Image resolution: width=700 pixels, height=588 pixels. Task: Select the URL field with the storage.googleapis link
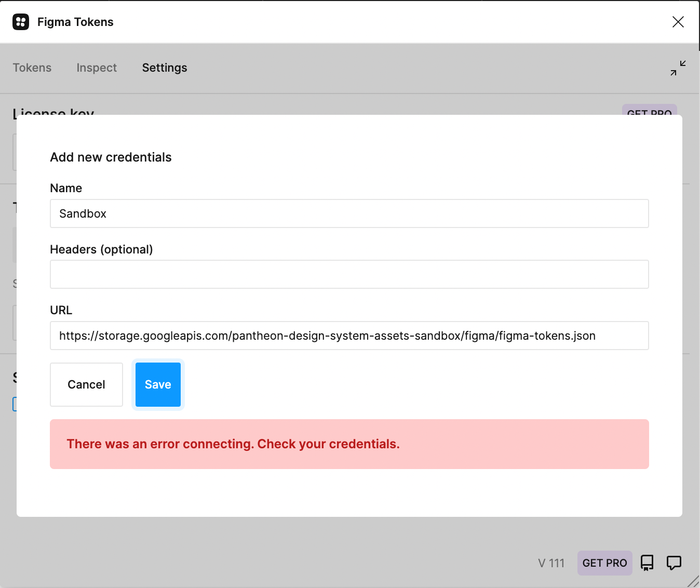point(349,336)
